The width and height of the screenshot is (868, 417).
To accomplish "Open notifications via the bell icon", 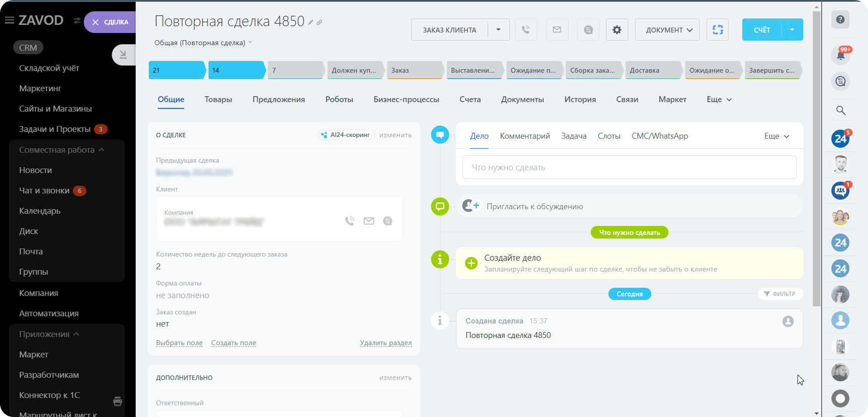I will point(840,55).
